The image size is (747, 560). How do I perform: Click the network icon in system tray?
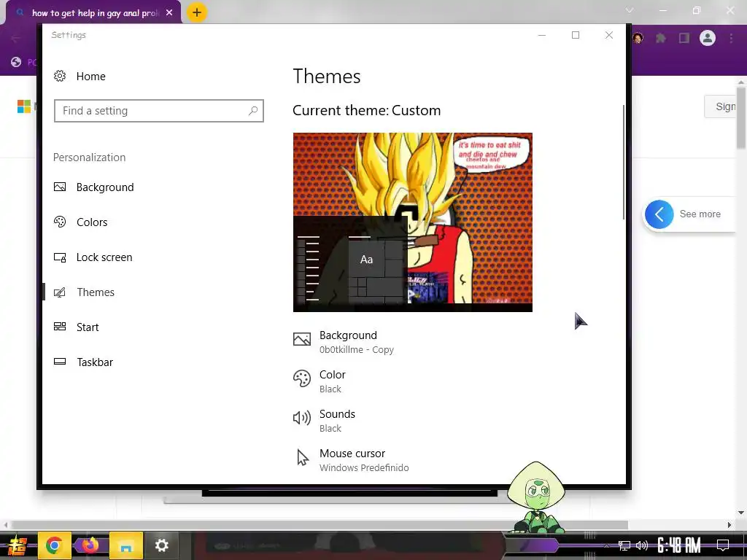[624, 545]
